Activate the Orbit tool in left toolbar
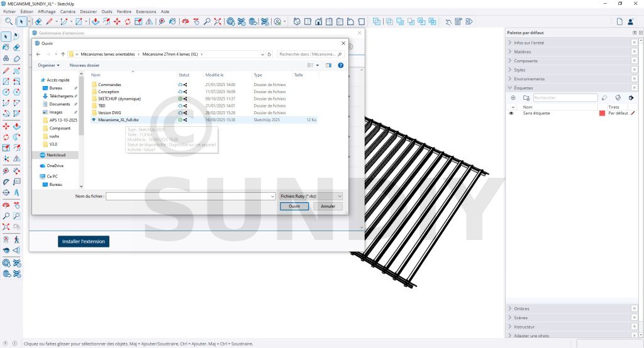 6,204
